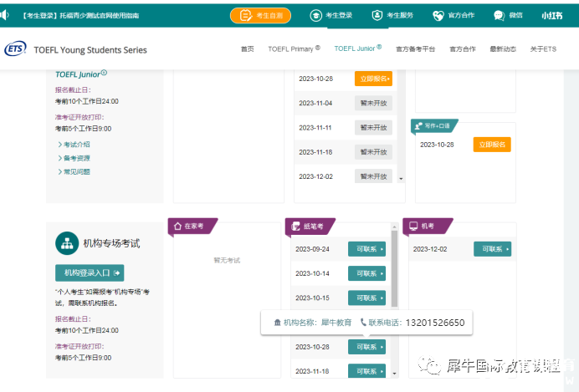Screen dimensions: 579x392
Task: Click 立即报名 in 写作+口语 panel
Action: (x=492, y=145)
